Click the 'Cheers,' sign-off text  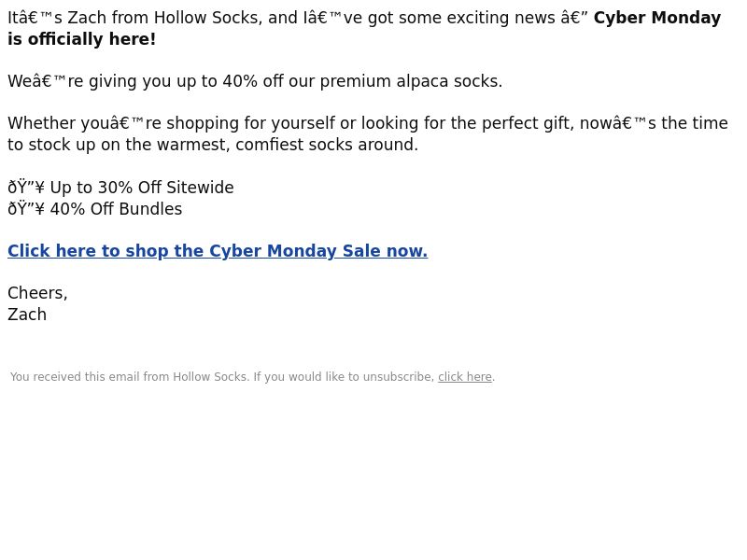click(37, 293)
